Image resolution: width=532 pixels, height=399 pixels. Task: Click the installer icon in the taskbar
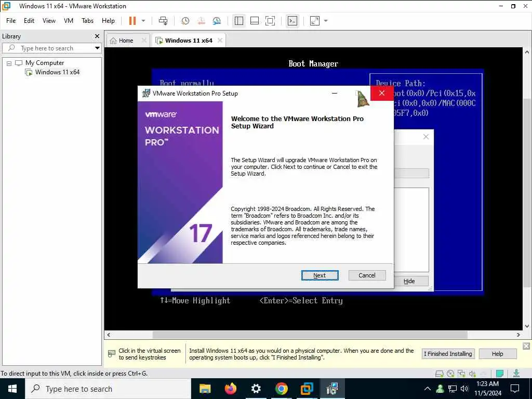click(x=332, y=389)
